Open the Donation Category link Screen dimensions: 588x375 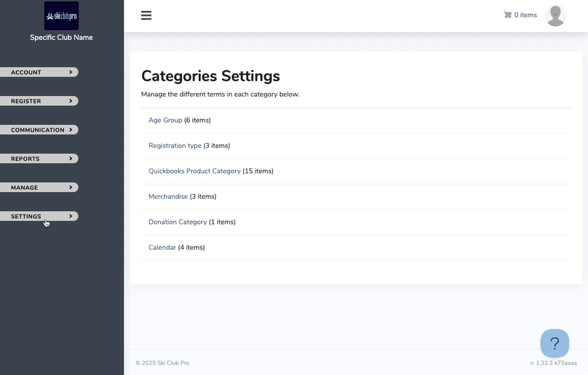click(x=178, y=222)
